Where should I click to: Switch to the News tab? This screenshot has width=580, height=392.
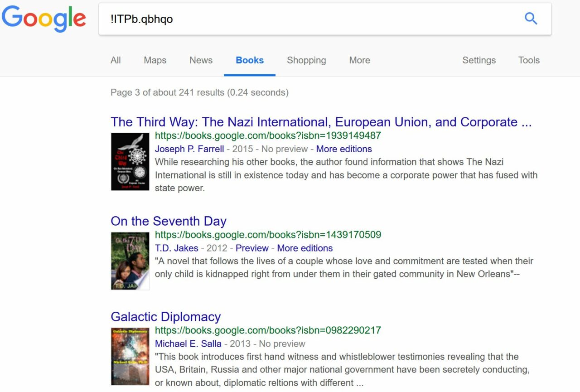[201, 60]
